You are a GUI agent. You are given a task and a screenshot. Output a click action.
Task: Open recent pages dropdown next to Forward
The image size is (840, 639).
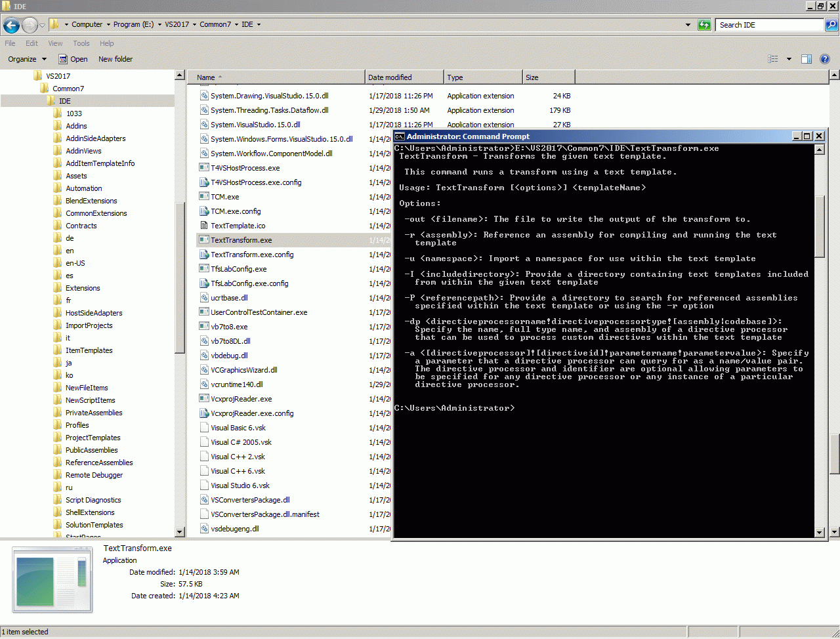[42, 25]
